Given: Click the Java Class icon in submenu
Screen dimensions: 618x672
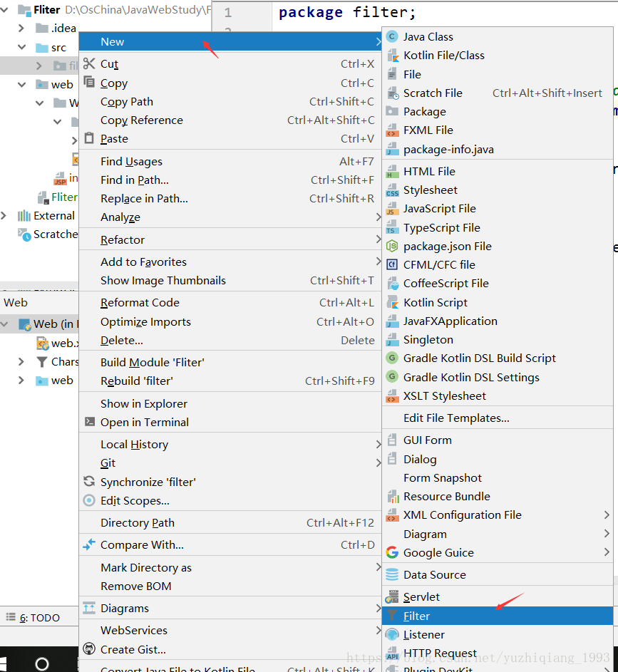Looking at the screenshot, I should 392,36.
